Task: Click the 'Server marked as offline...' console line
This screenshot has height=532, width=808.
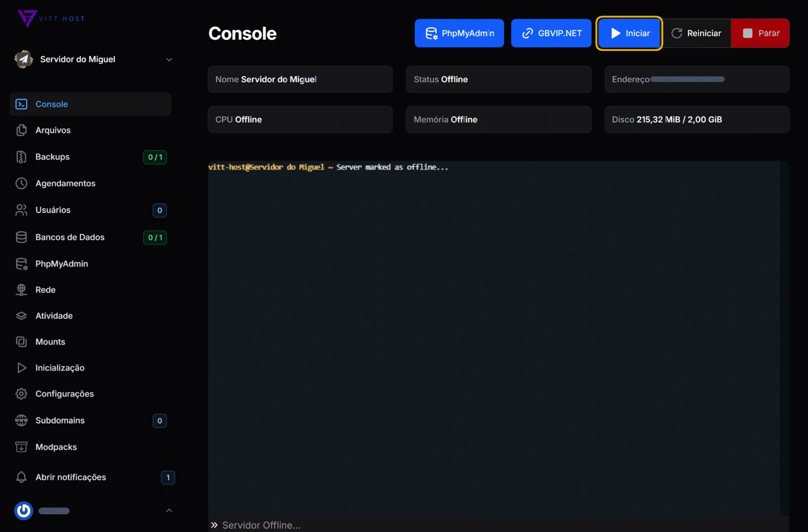Action: click(x=392, y=167)
